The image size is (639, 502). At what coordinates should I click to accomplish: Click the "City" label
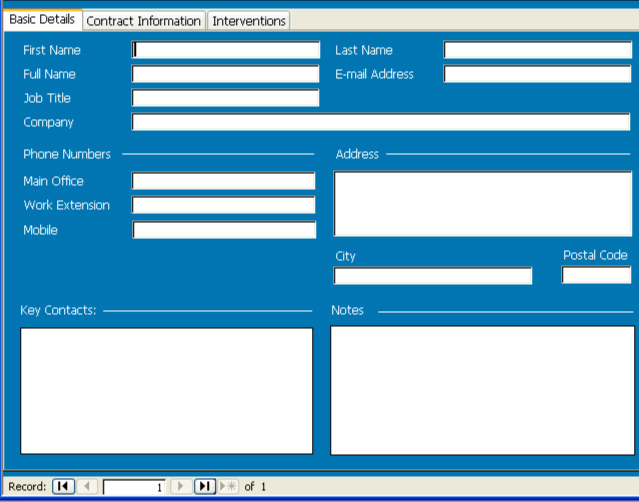[x=345, y=256]
